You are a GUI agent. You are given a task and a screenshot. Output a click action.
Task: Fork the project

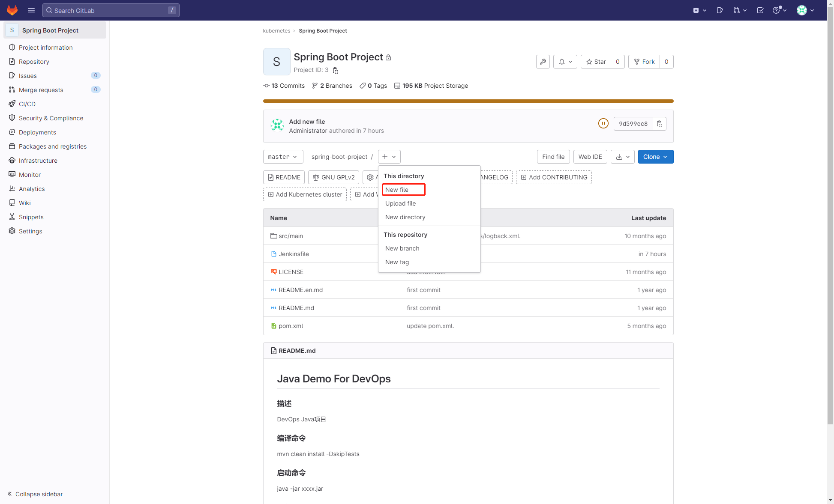click(644, 62)
